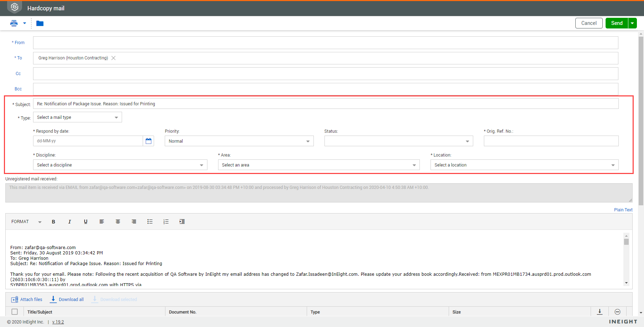The height and width of the screenshot is (327, 644).
Task: Remove Greg Harrison from the To field
Action: [x=114, y=58]
